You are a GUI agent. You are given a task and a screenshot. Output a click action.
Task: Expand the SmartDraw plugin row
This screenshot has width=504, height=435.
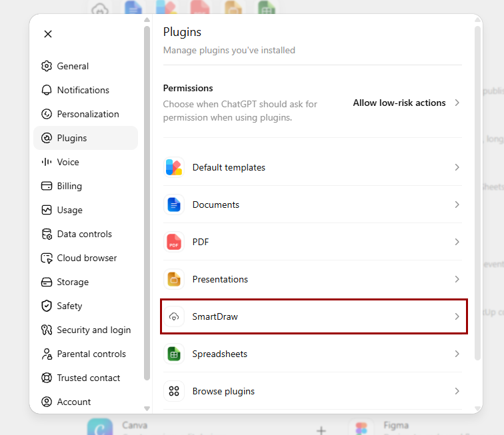314,316
